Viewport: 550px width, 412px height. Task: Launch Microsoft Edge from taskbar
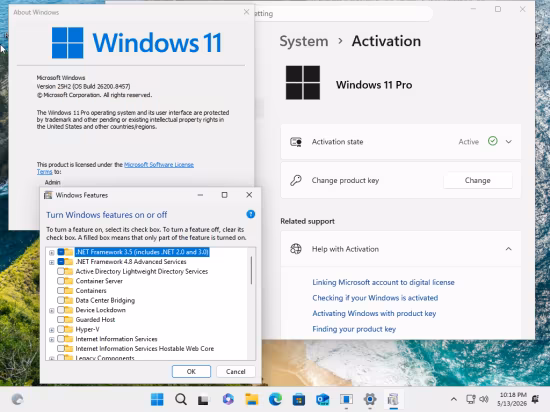tap(275, 399)
